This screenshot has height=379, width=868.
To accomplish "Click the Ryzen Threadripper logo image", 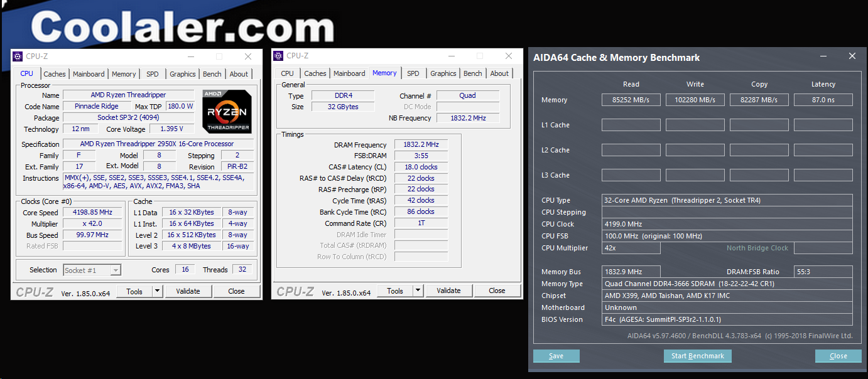I will 227,112.
